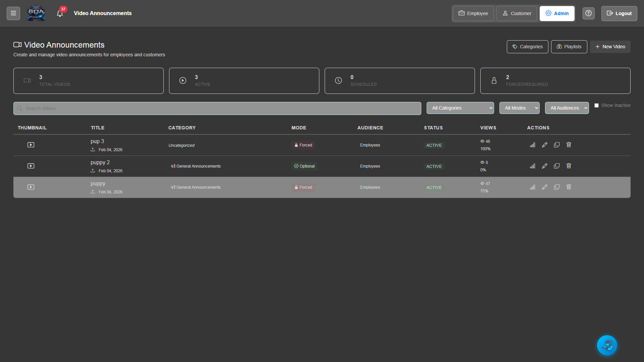Open the Categories management button

527,47
